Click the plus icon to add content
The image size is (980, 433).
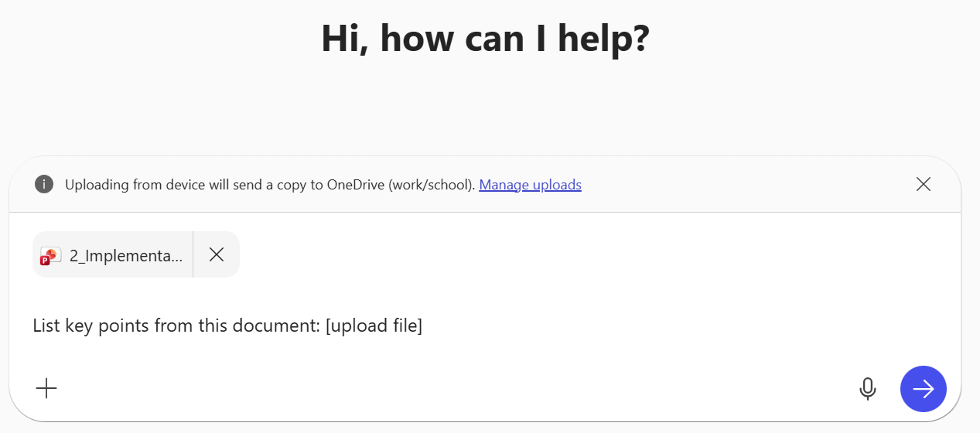click(x=46, y=388)
